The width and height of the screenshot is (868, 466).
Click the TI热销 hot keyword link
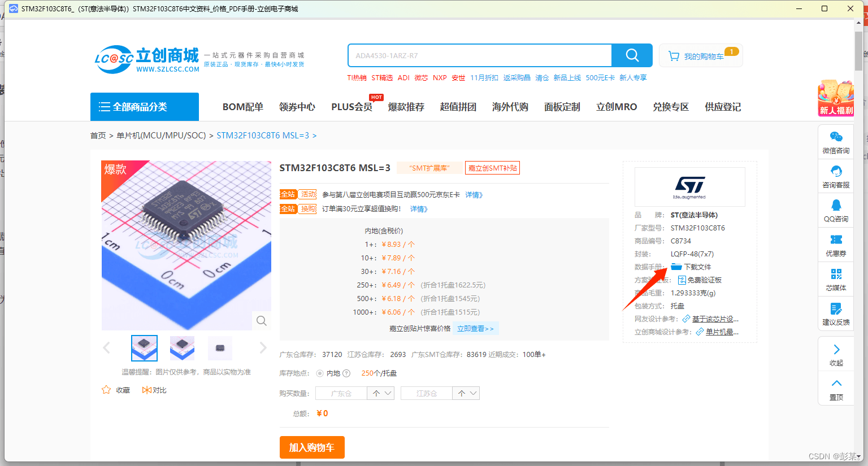click(357, 78)
